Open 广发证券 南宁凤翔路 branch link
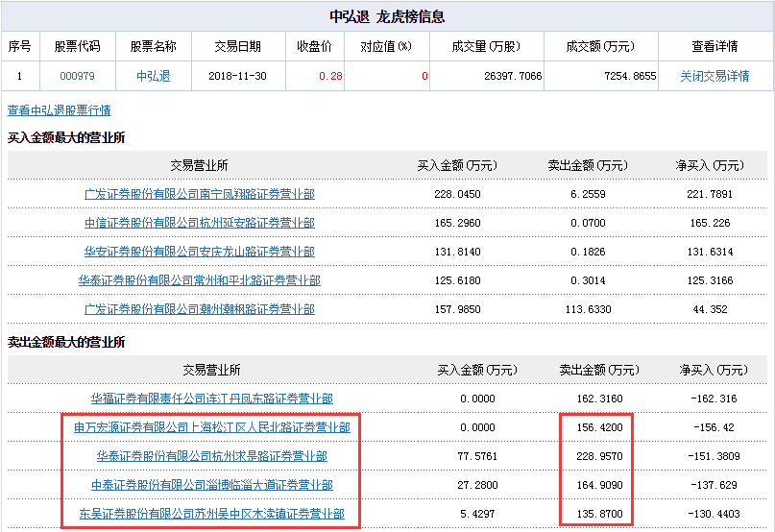Image resolution: width=775 pixels, height=532 pixels. pos(199,194)
